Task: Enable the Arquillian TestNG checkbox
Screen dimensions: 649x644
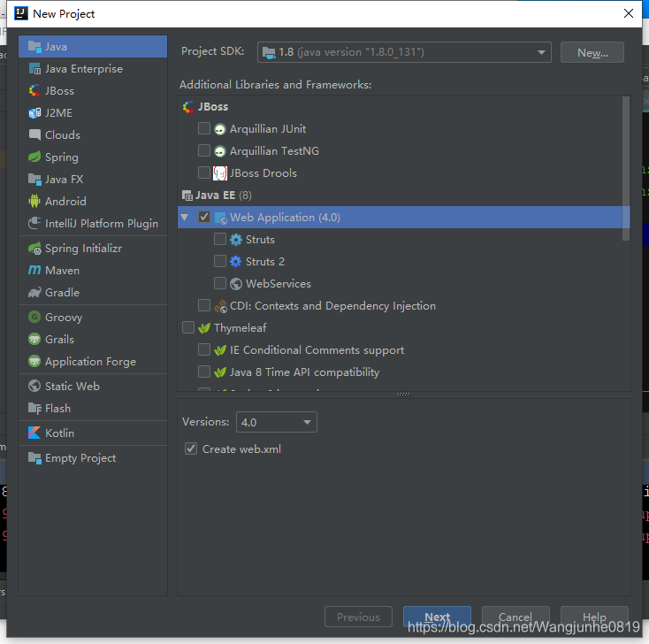Action: click(204, 150)
